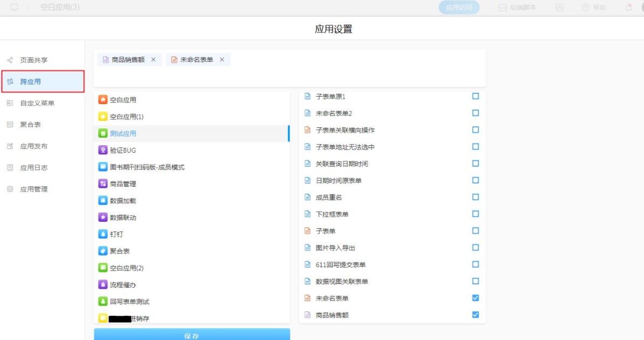The height and width of the screenshot is (340, 644).
Task: Open the 页面共享 sidebar menu
Action: [33, 60]
